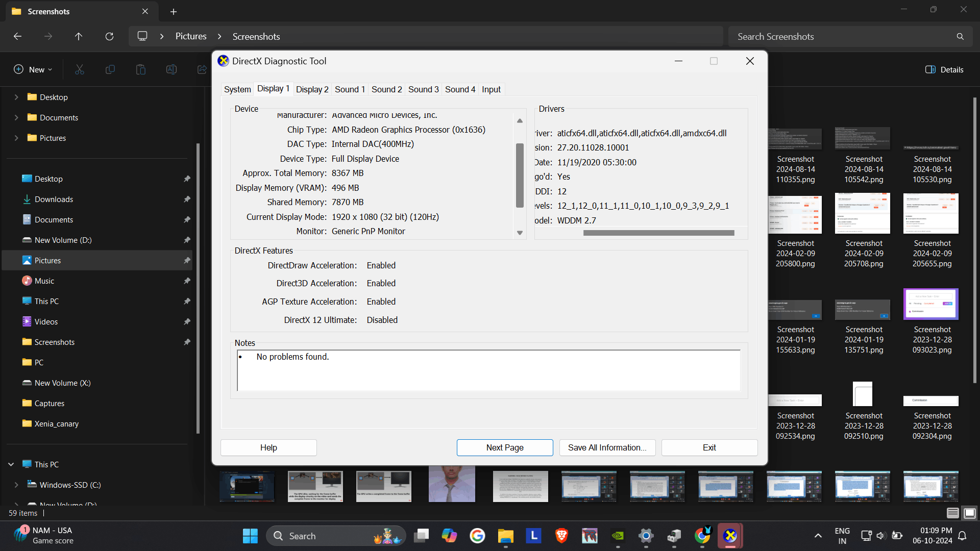Open Windows Settings from the taskbar

(x=646, y=536)
